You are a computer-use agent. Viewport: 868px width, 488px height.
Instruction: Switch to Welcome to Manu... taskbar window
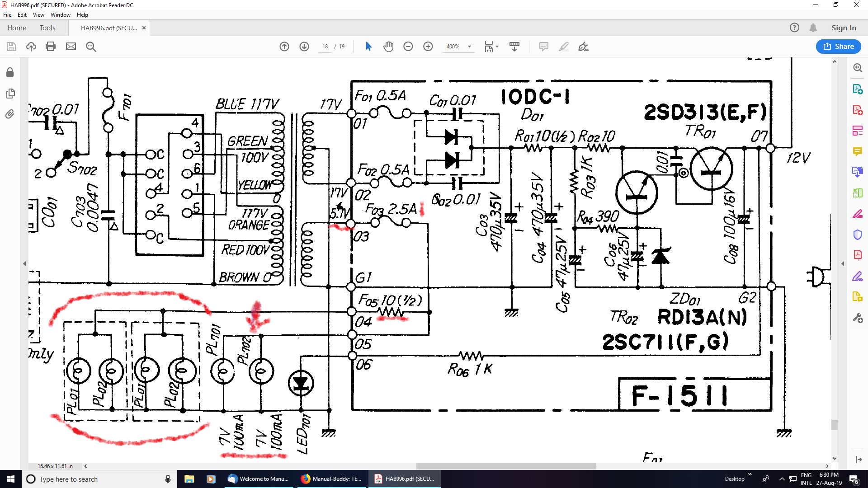tap(259, 479)
